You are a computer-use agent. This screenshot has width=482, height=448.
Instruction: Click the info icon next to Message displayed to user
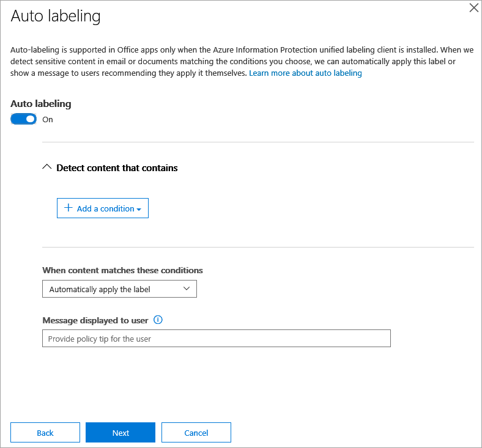(158, 320)
